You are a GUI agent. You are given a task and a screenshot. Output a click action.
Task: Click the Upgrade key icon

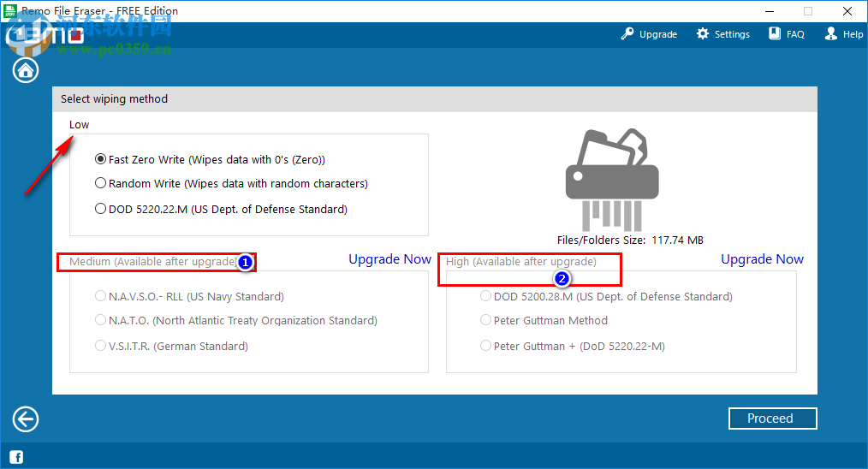pos(627,33)
